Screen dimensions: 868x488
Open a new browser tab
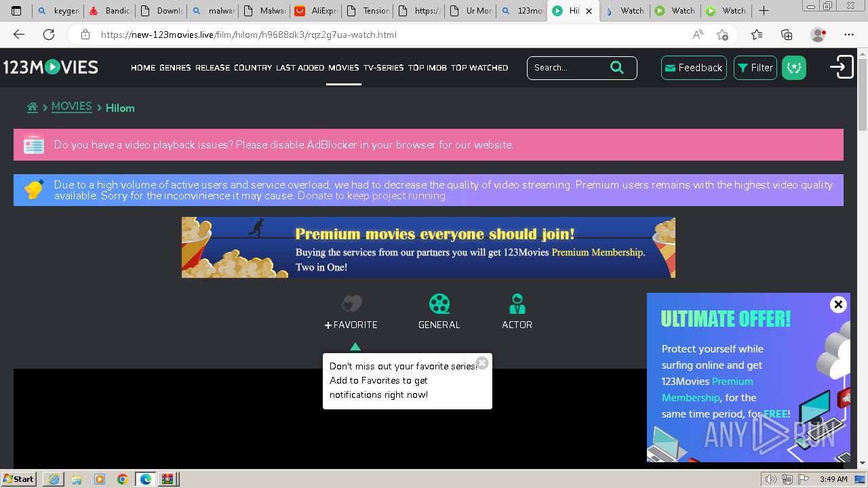pos(764,11)
